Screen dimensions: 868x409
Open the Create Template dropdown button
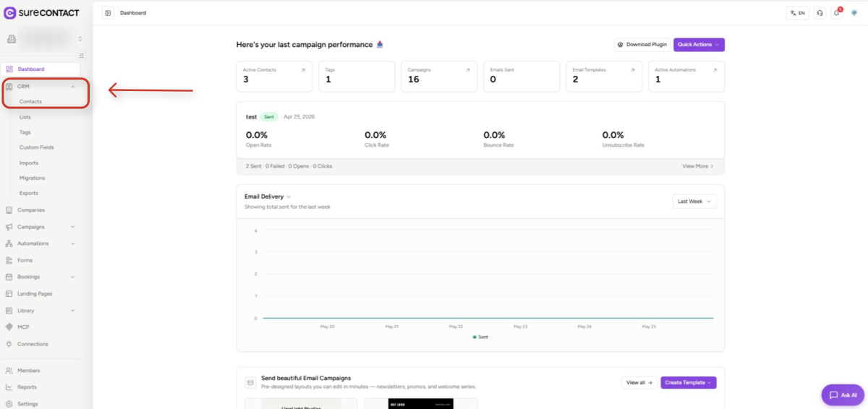(688, 382)
